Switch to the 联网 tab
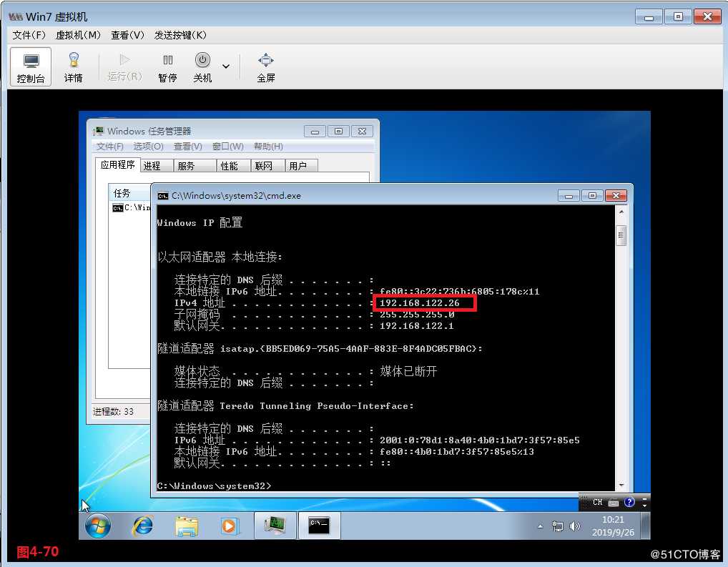The image size is (728, 567). tap(268, 166)
